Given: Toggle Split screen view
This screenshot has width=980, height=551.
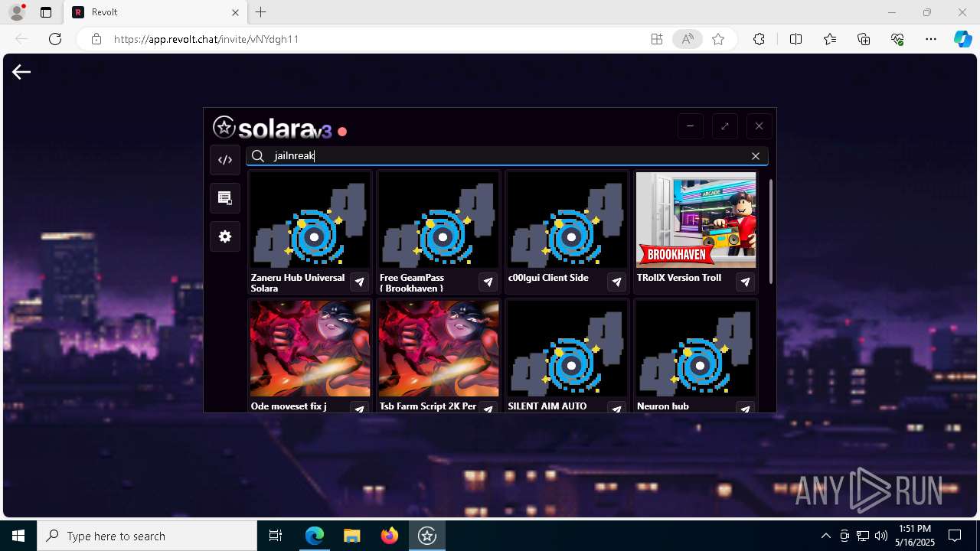Looking at the screenshot, I should tap(795, 39).
